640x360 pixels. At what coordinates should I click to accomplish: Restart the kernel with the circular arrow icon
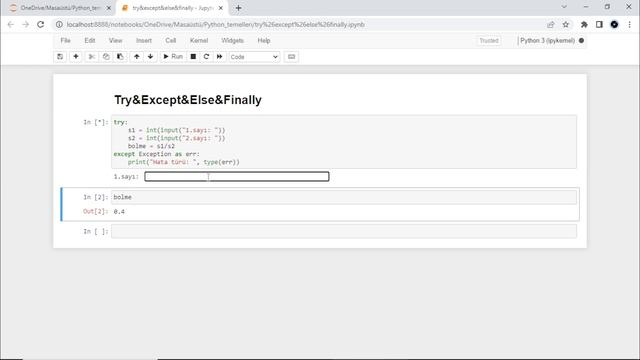pos(207,57)
